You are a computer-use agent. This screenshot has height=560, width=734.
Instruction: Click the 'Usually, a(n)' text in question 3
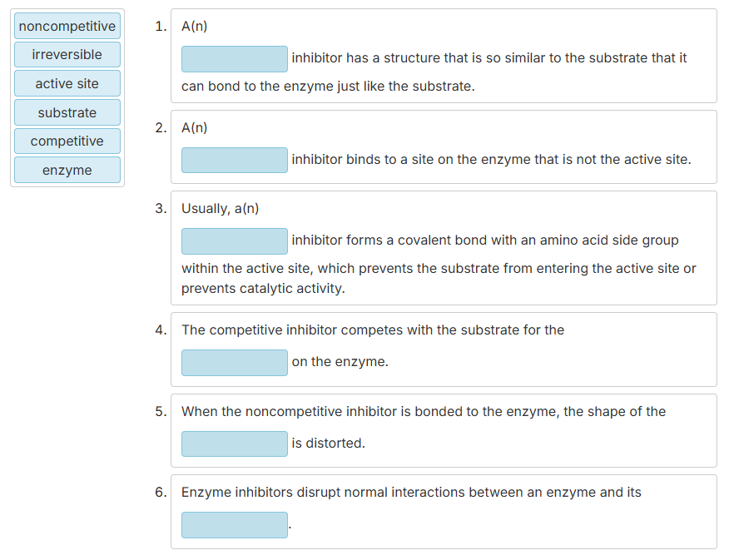[x=220, y=208]
